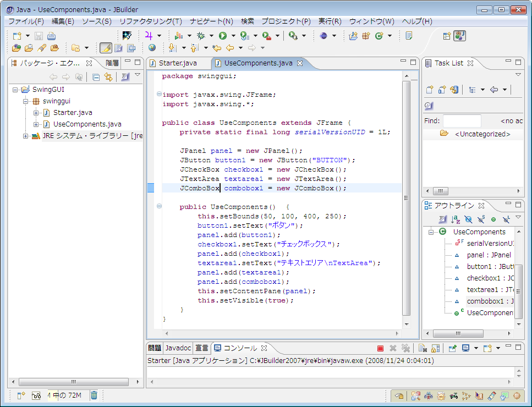Image resolution: width=532 pixels, height=407 pixels.
Task: Click the Find field in Task List
Action: point(462,121)
